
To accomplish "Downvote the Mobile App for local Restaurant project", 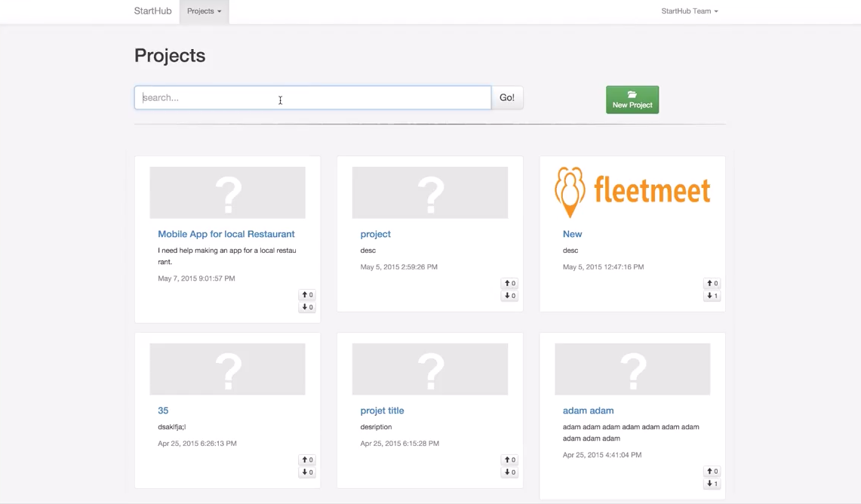I will click(x=307, y=307).
